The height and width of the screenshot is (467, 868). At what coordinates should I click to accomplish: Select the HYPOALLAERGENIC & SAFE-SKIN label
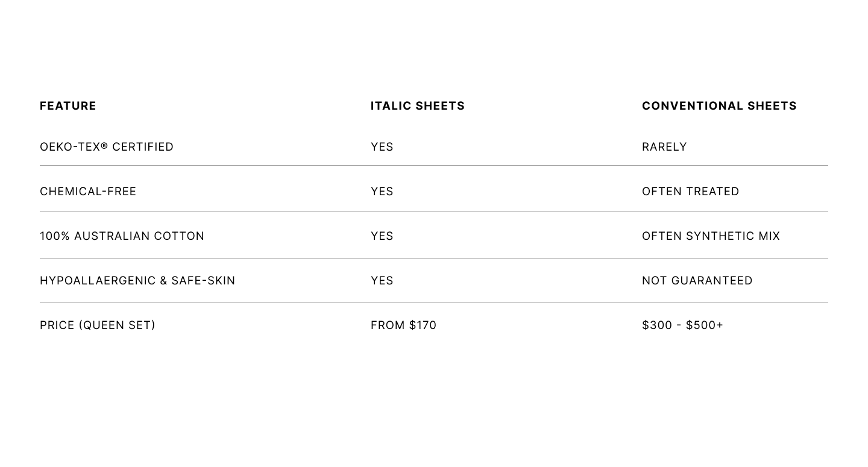tap(137, 281)
